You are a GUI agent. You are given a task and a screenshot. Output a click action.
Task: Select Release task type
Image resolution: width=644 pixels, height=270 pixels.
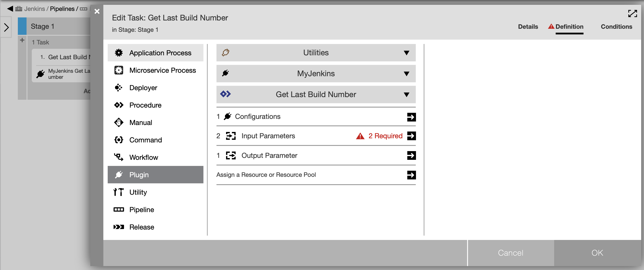156,227
